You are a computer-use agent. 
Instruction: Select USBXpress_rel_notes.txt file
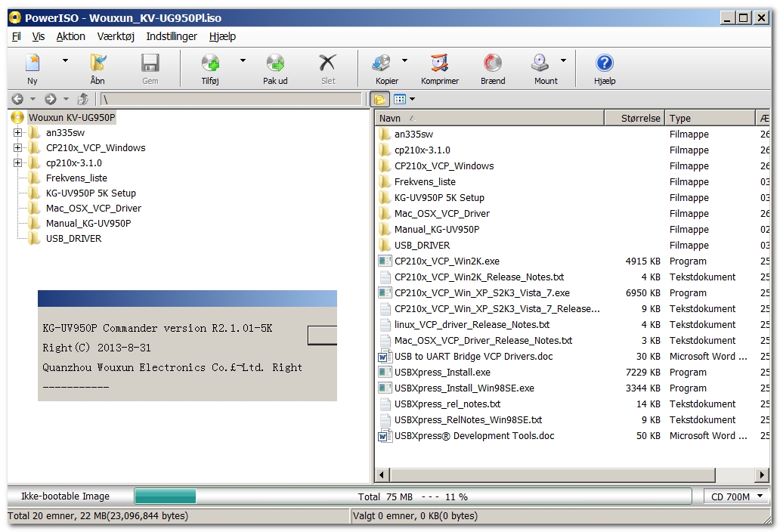tap(447, 404)
